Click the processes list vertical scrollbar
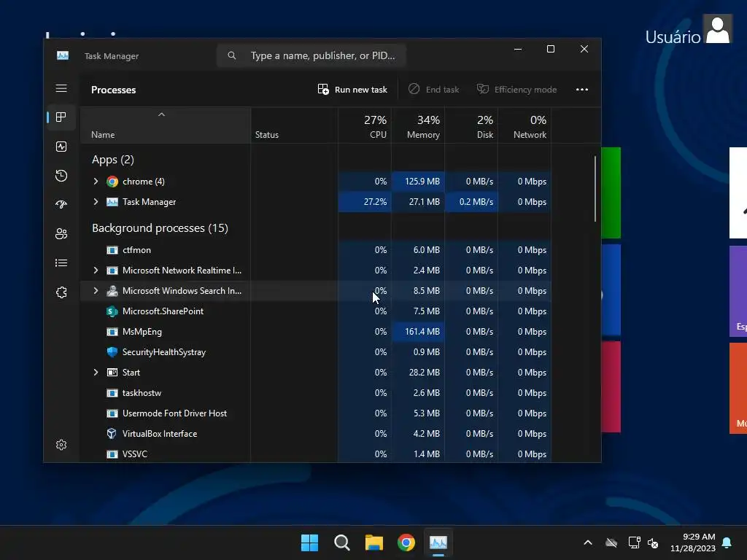747x560 pixels. tap(595, 189)
